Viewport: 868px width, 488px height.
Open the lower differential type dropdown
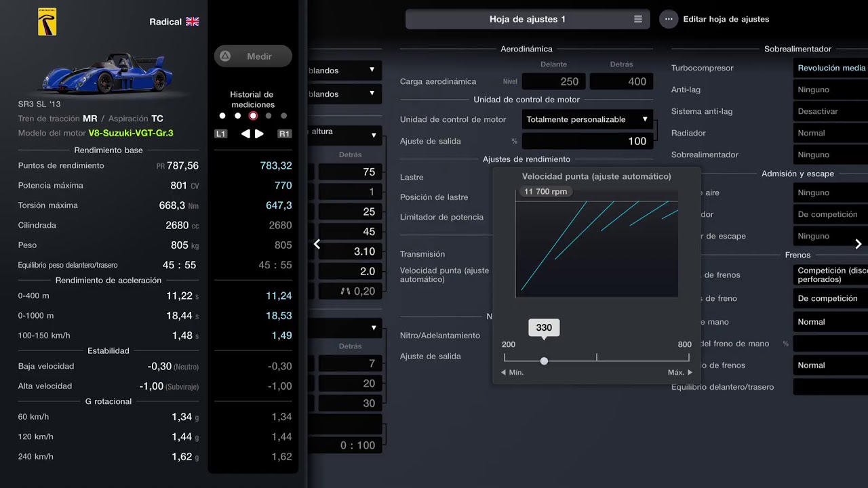(x=344, y=328)
